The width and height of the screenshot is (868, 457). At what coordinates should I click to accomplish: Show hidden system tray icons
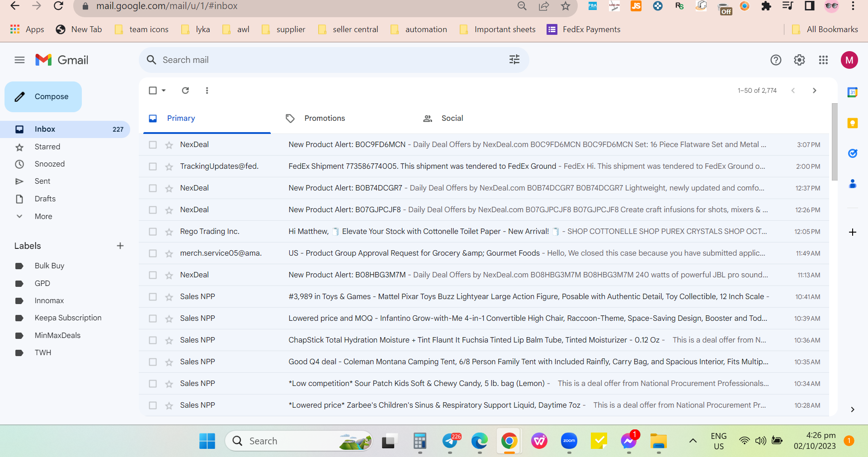point(693,441)
